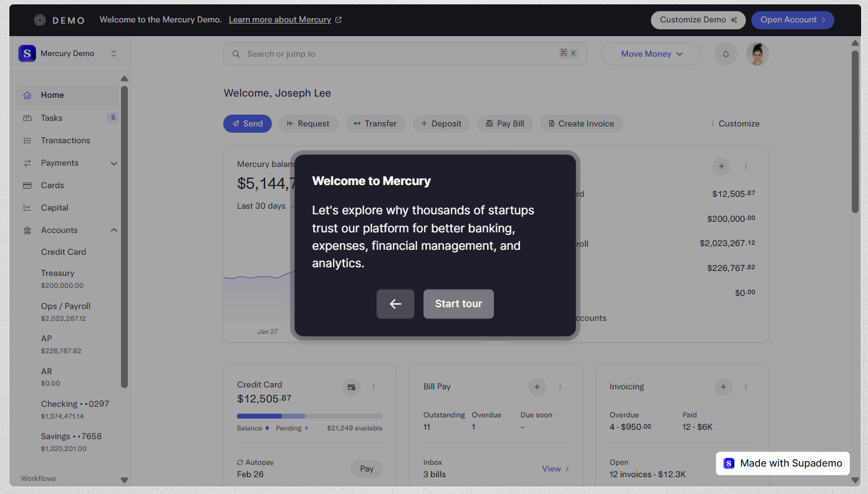
Task: Click the Pay Bill button
Action: [x=505, y=123]
